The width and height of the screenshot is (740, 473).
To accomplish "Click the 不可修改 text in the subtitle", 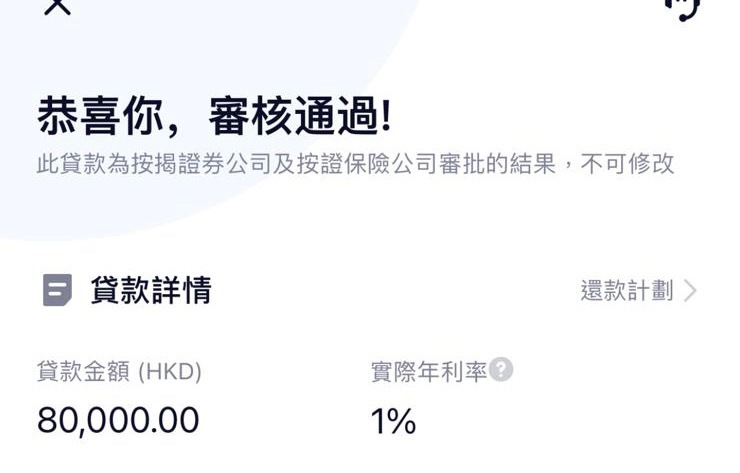I will pos(627,164).
